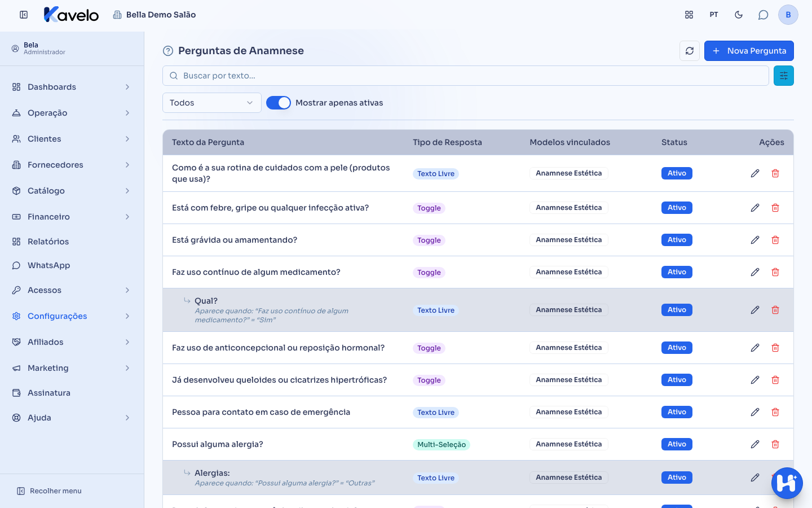Open Relatórios in the sidebar
Viewport: 812px width, 508px height.
tap(72, 242)
